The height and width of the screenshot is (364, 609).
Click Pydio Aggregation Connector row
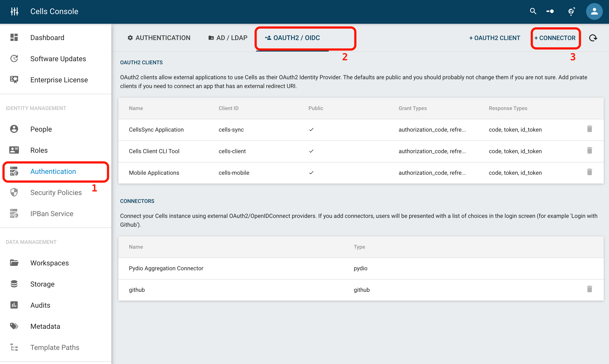[x=361, y=268]
